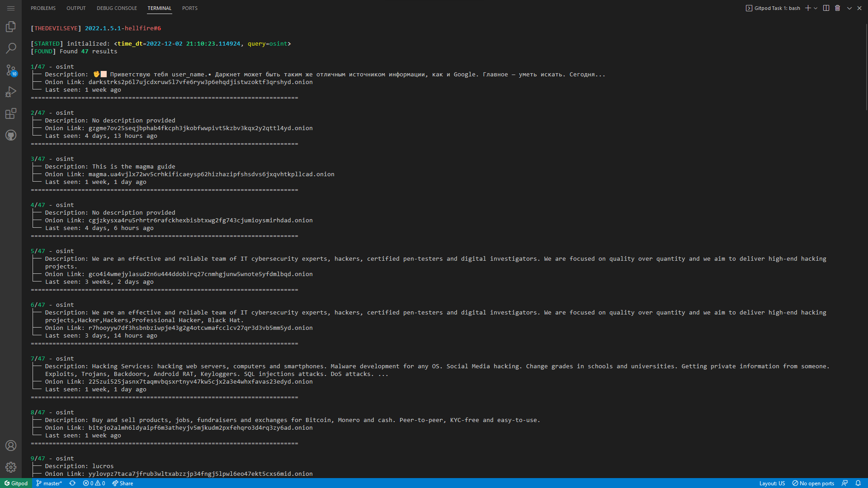
Task: Click the cgjzkysxa onion link
Action: [x=200, y=221]
